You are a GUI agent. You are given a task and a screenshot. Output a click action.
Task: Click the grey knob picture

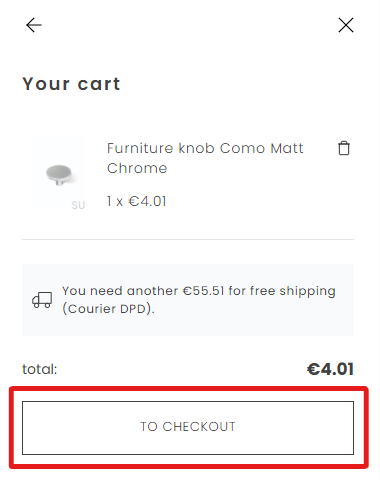[59, 174]
